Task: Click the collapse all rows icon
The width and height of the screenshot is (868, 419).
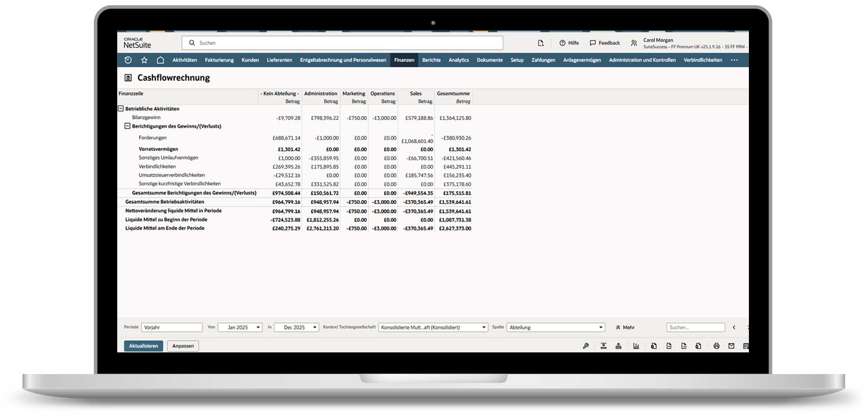Action: pos(618,346)
